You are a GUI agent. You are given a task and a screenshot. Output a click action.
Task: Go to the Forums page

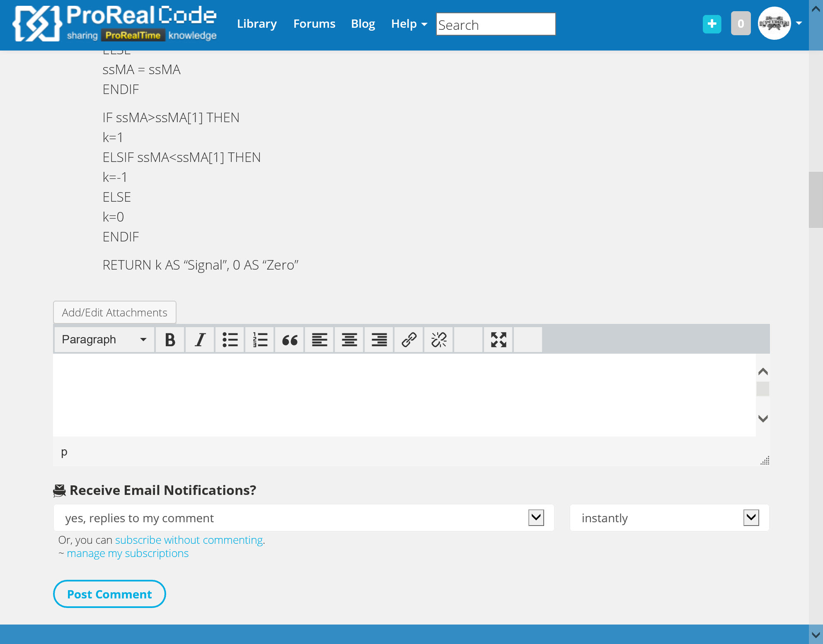[314, 24]
